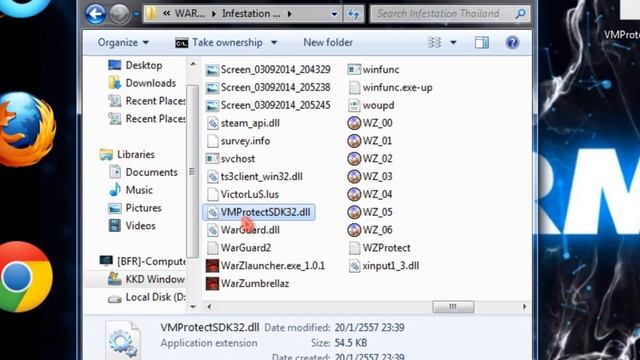Select the WarZumbrellaz application
The image size is (640, 360).
click(247, 284)
